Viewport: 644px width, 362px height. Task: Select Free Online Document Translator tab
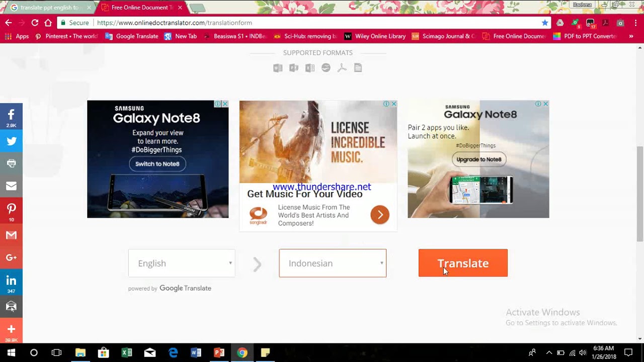click(x=141, y=8)
